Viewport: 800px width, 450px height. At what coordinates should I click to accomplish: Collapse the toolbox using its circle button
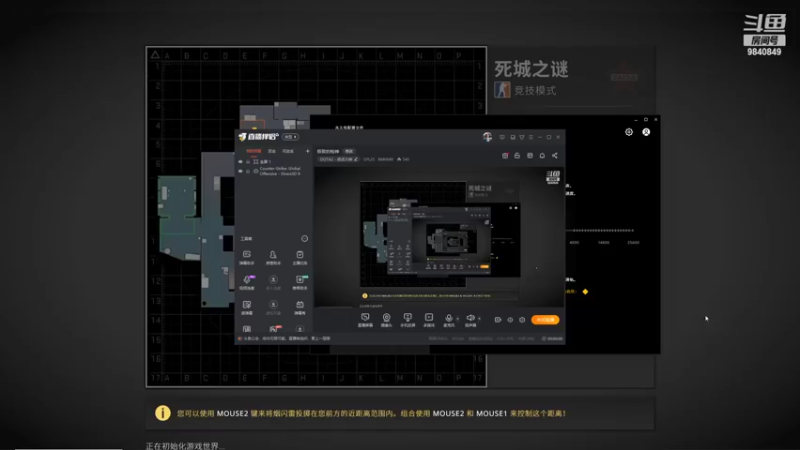click(x=305, y=238)
